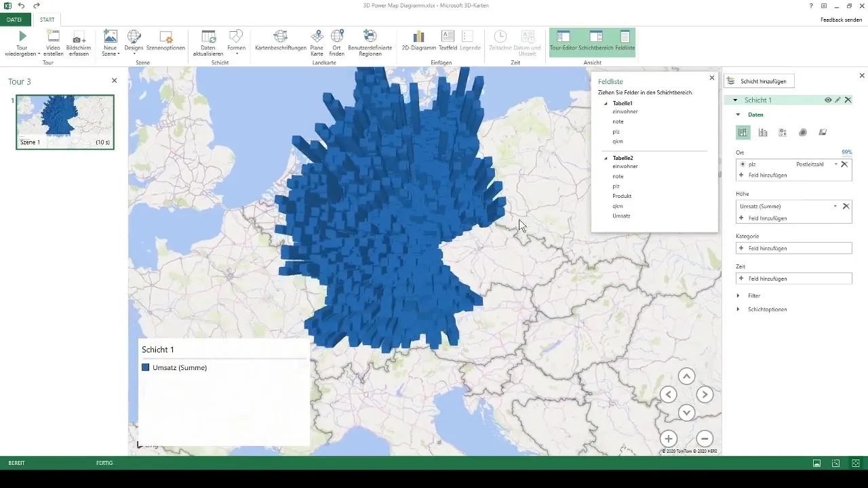Delete Schicht 1 with X icon
The height and width of the screenshot is (488, 868).
pos(848,100)
